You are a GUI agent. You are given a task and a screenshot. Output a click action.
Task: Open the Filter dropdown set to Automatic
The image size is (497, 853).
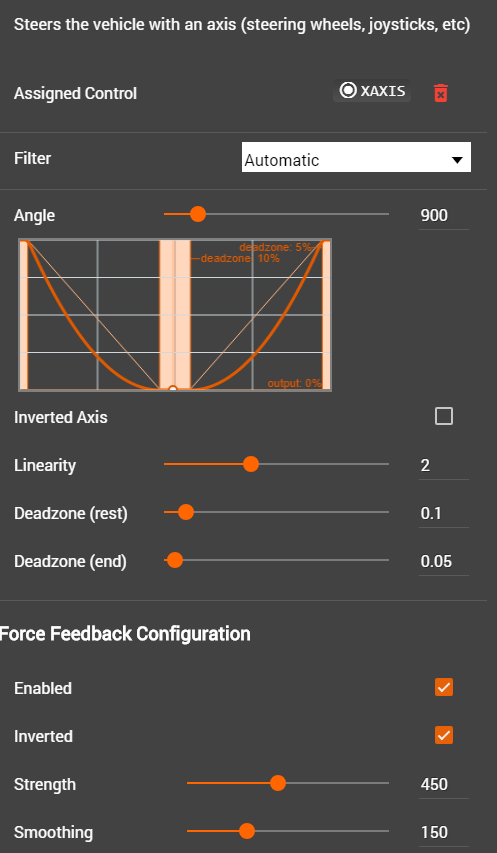356,157
